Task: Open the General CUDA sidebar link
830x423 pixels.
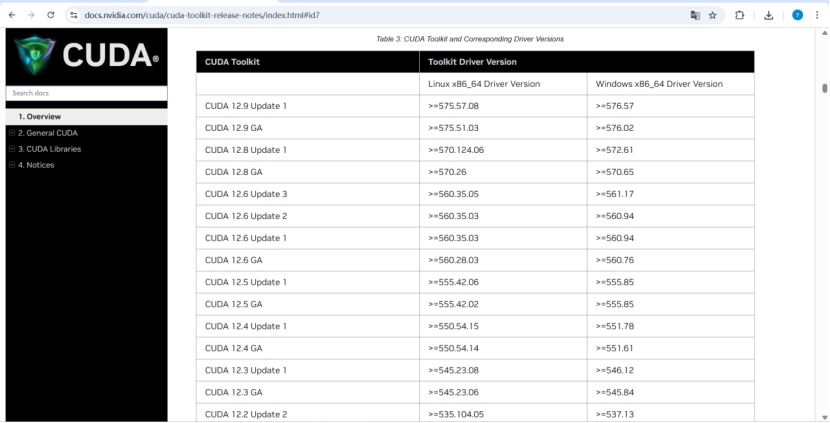Action: pyautogui.click(x=48, y=133)
